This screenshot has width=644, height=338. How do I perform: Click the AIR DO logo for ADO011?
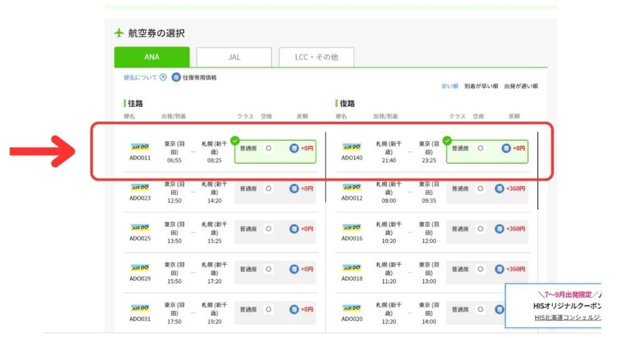tap(140, 147)
